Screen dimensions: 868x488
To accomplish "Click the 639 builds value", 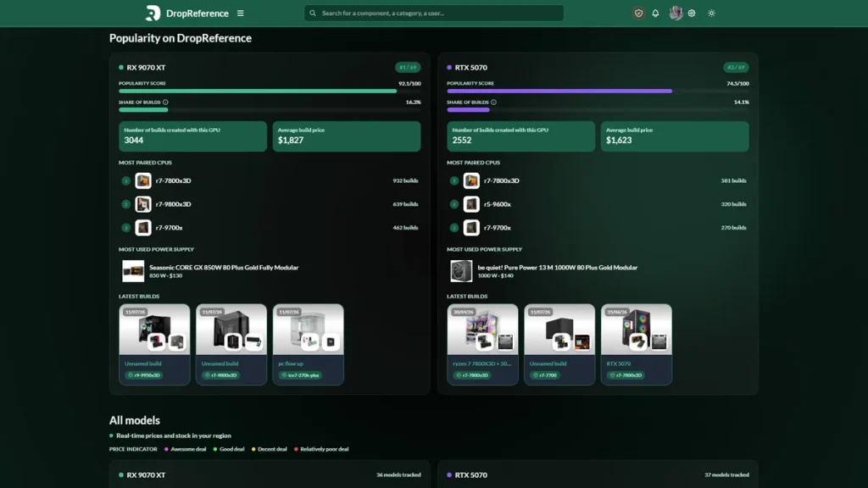I will point(405,204).
